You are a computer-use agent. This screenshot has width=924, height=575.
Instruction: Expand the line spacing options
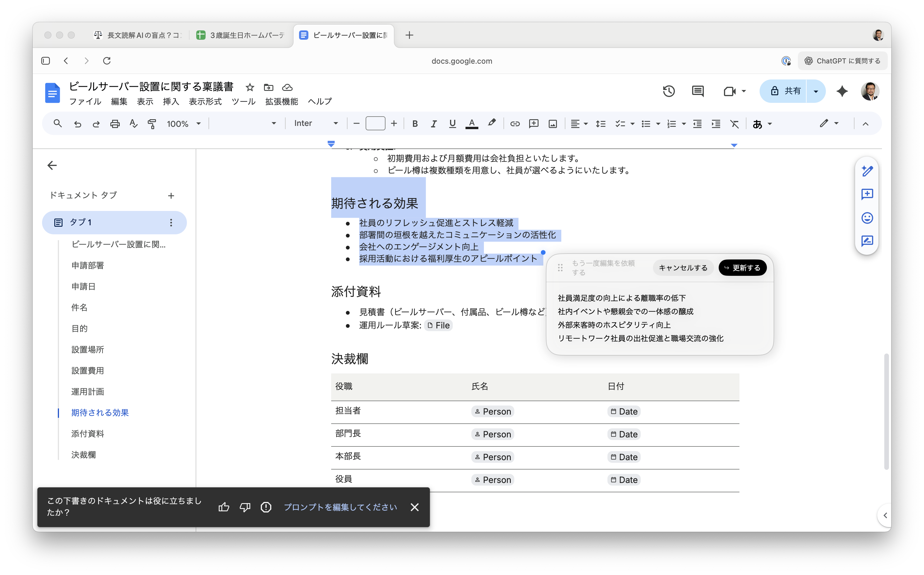[600, 124]
